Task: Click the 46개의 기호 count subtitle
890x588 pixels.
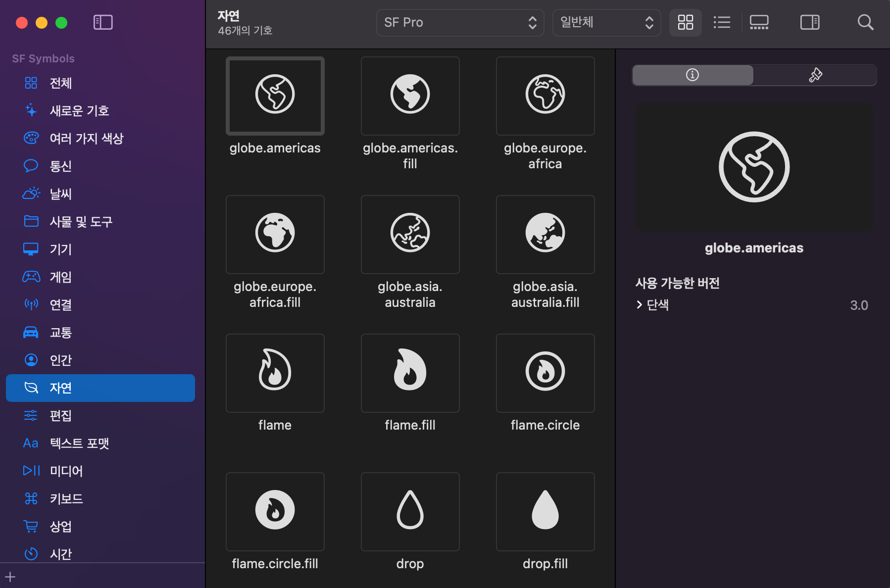Action: 245,31
